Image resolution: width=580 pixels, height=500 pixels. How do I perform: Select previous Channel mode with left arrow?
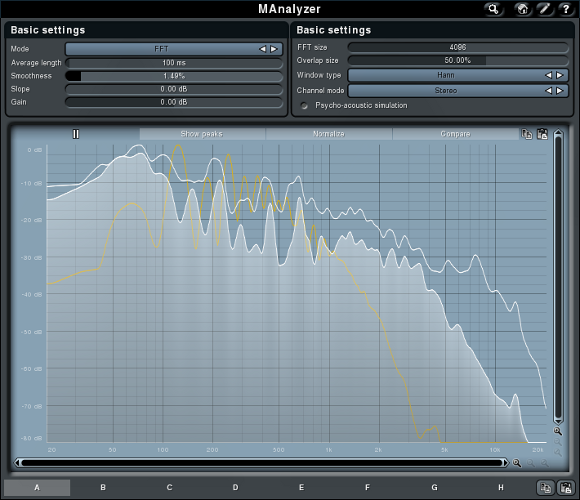(548, 90)
